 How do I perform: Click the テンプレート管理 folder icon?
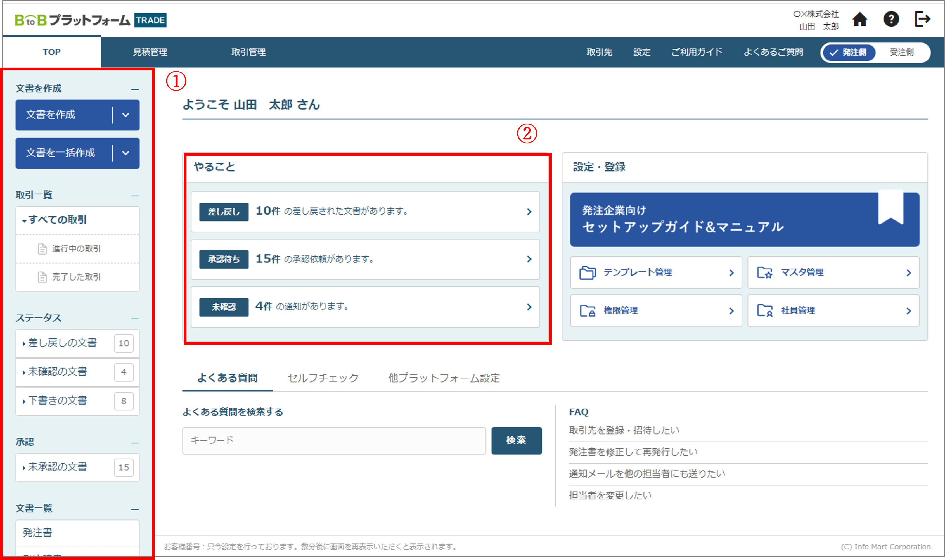[587, 272]
